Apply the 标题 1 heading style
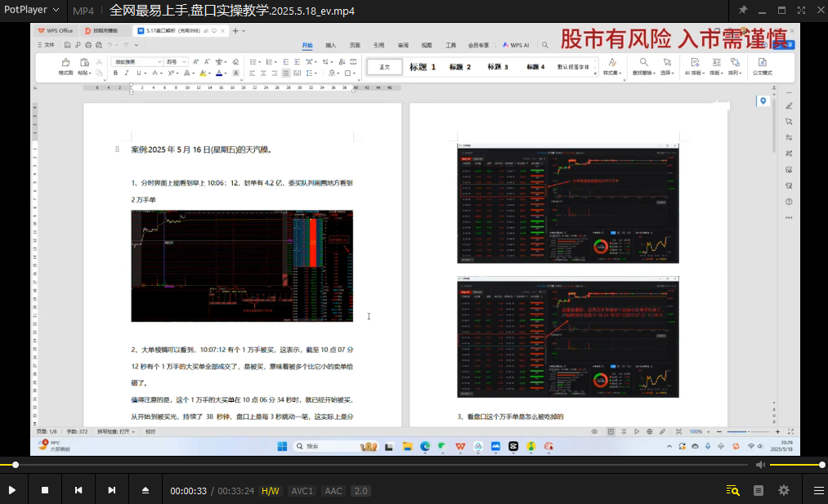Screen dimensions: 828x504 [421, 67]
